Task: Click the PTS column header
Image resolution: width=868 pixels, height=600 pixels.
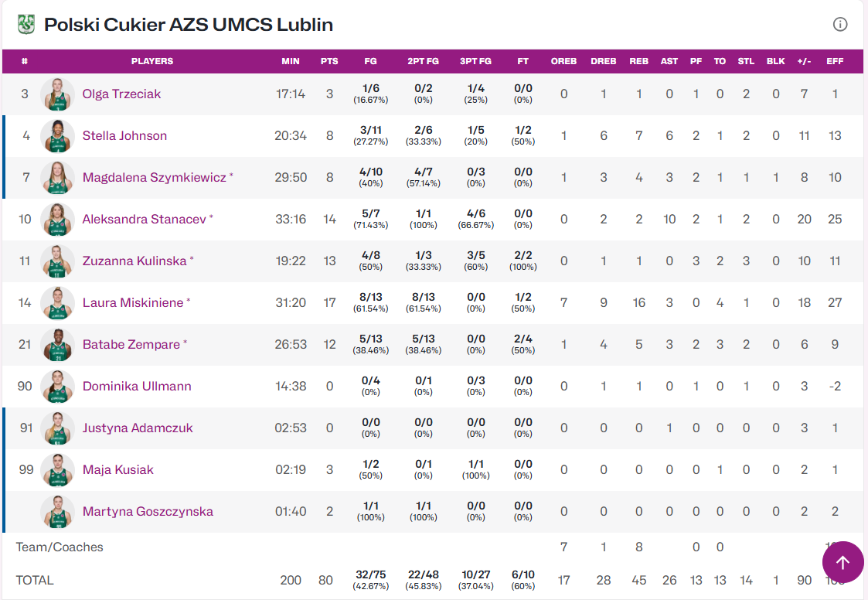Action: tap(329, 61)
